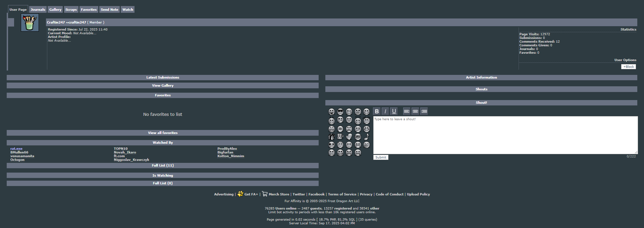
Task: Click the Get FA+ paw icon
Action: (240, 194)
